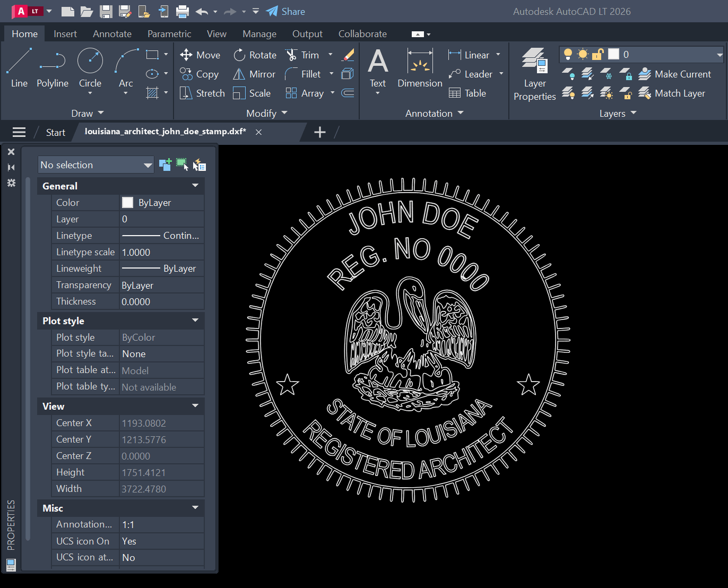Click the Save icon in quick access toolbar
This screenshot has height=588, width=728.
[x=106, y=11]
